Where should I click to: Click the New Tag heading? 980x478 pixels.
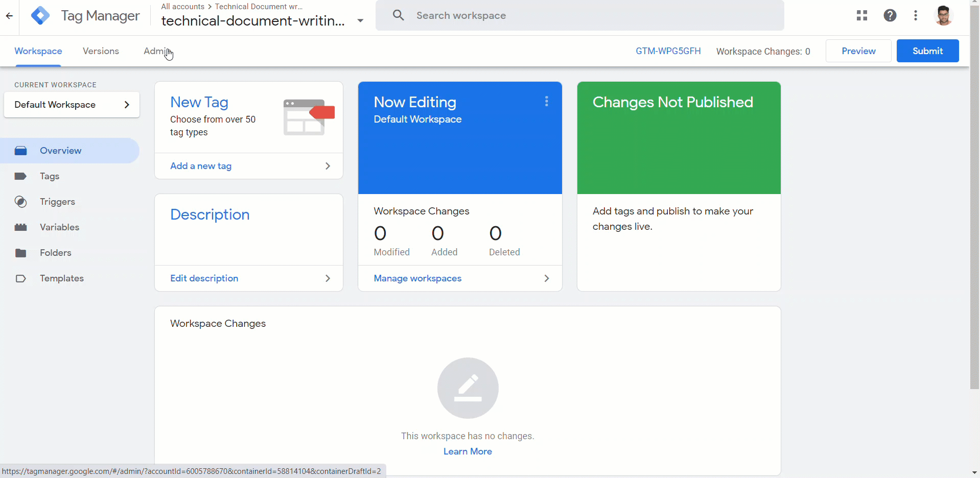[x=199, y=102]
